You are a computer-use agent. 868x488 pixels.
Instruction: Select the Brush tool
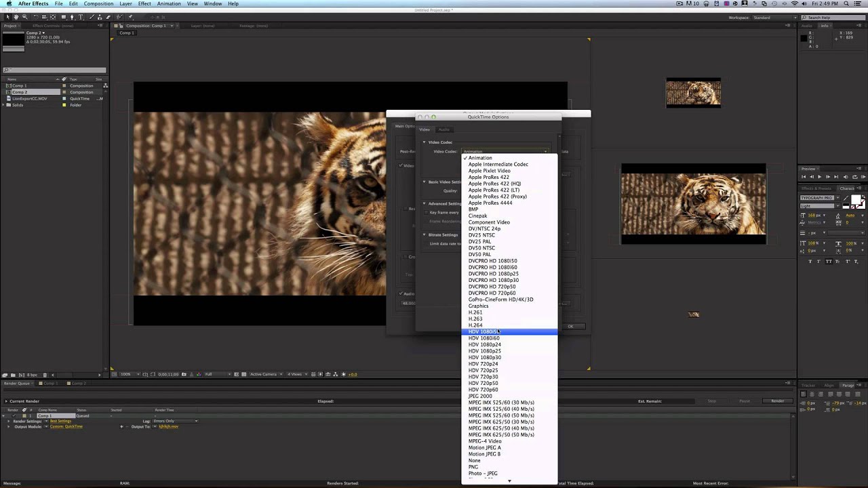(92, 17)
